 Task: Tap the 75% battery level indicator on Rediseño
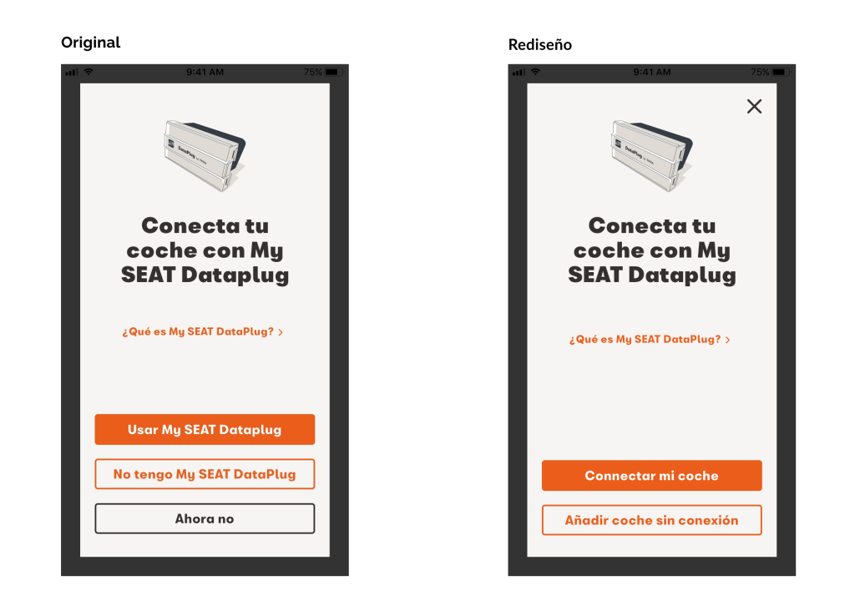point(759,72)
